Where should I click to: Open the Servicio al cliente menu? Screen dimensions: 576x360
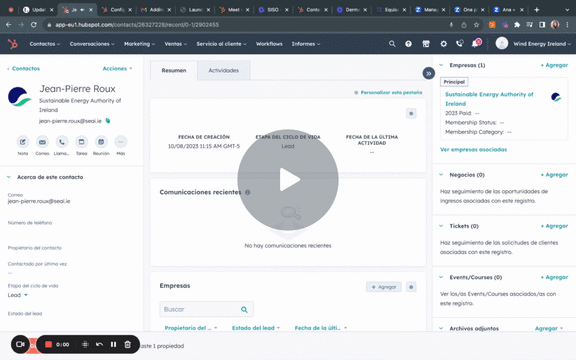pyautogui.click(x=222, y=44)
